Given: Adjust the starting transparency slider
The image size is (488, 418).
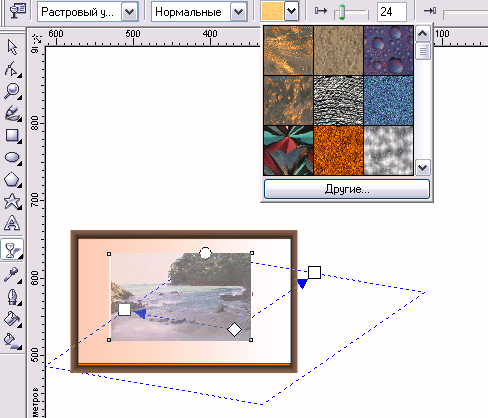Looking at the screenshot, I should click(x=342, y=13).
